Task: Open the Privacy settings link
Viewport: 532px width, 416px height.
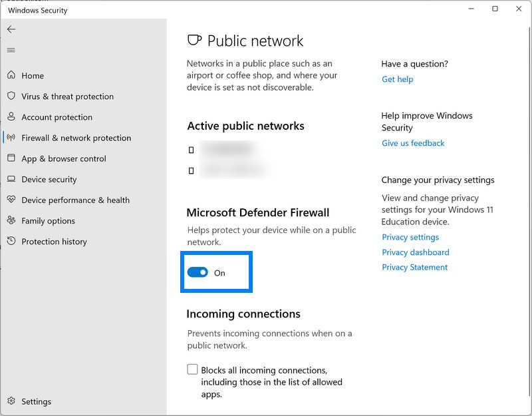Action: click(x=410, y=237)
